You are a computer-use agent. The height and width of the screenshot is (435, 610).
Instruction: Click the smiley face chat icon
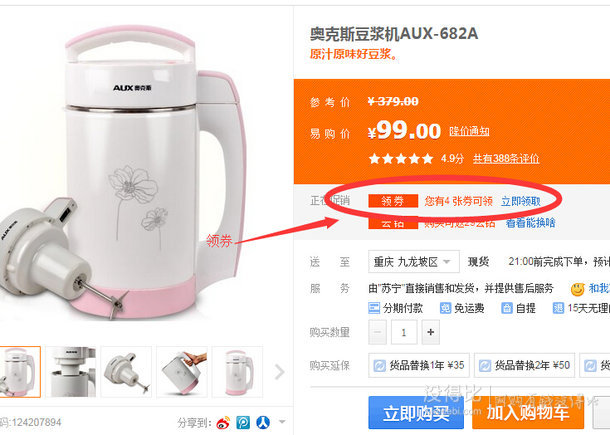pyautogui.click(x=578, y=289)
